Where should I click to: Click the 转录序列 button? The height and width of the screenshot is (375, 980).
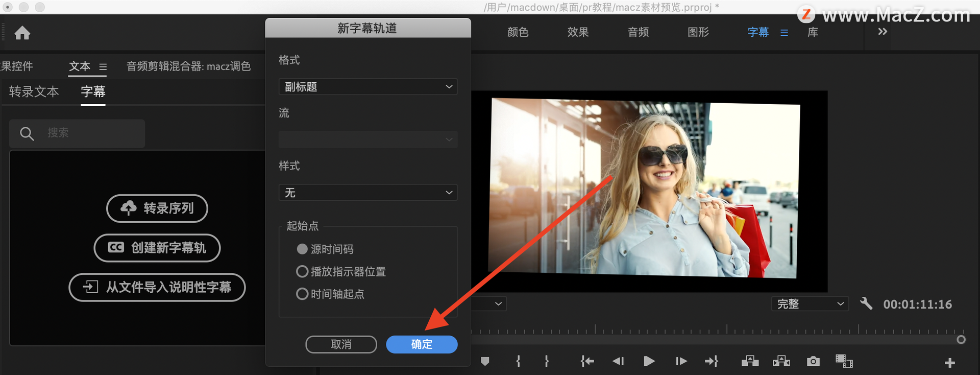tap(157, 208)
